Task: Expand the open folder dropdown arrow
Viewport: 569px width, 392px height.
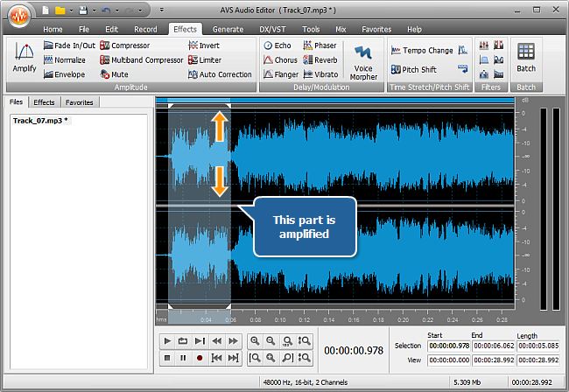Action: coord(71,10)
